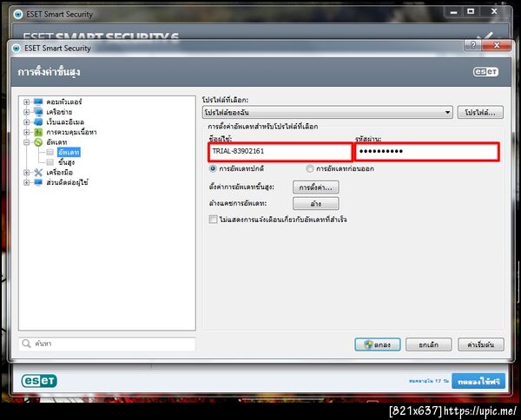521x420 pixels.
Task: Expand the ส่วนติดต่อผู้ใช้ tree node
Action: click(x=27, y=182)
